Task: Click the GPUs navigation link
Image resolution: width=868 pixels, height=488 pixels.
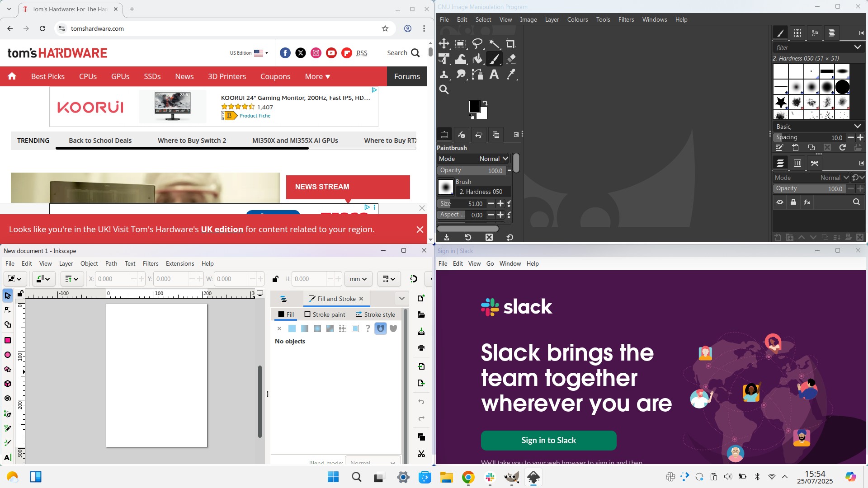Action: [x=120, y=76]
